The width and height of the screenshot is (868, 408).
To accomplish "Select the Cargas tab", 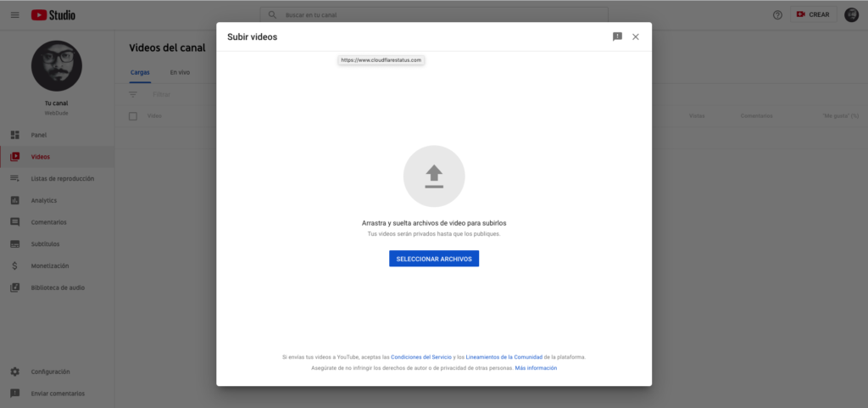I will point(140,72).
